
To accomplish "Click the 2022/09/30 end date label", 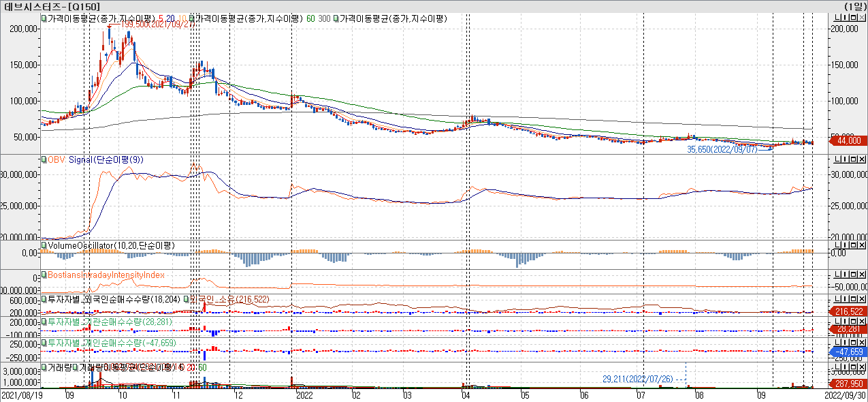I will [x=846, y=395].
